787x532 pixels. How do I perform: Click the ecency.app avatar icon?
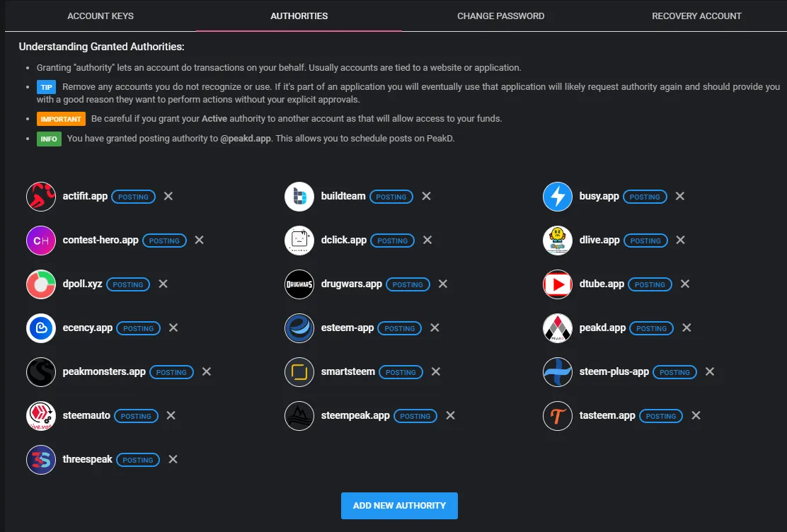click(40, 328)
